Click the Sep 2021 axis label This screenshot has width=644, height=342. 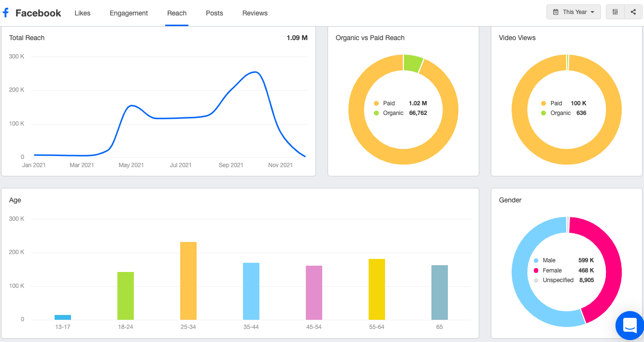pos(231,165)
